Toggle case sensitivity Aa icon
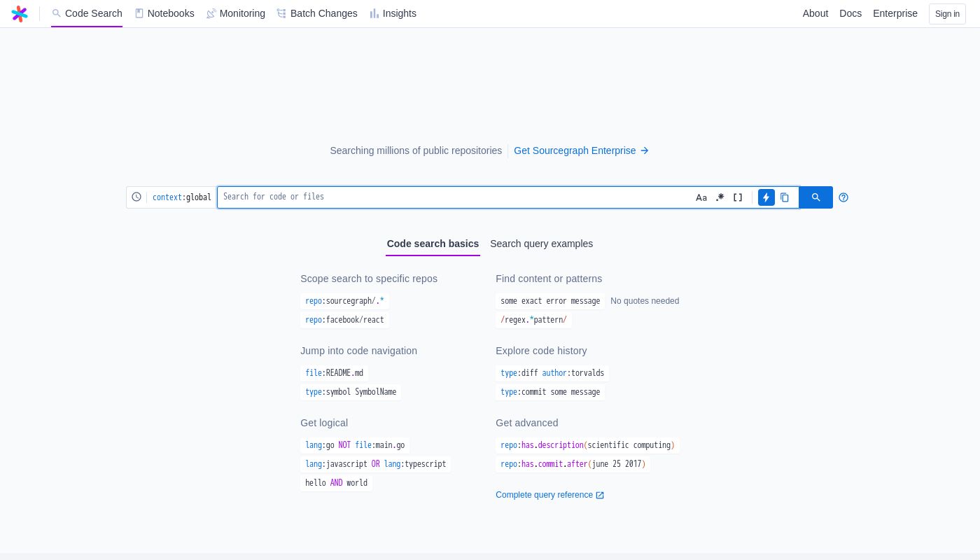This screenshot has height=560, width=980. (701, 197)
